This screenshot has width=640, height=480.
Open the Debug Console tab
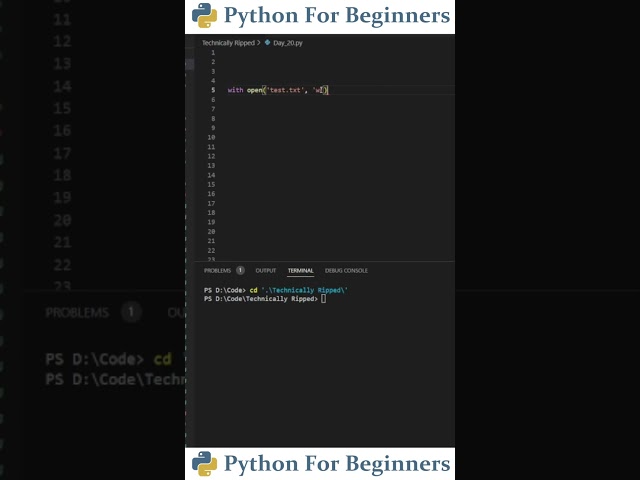[x=346, y=271]
